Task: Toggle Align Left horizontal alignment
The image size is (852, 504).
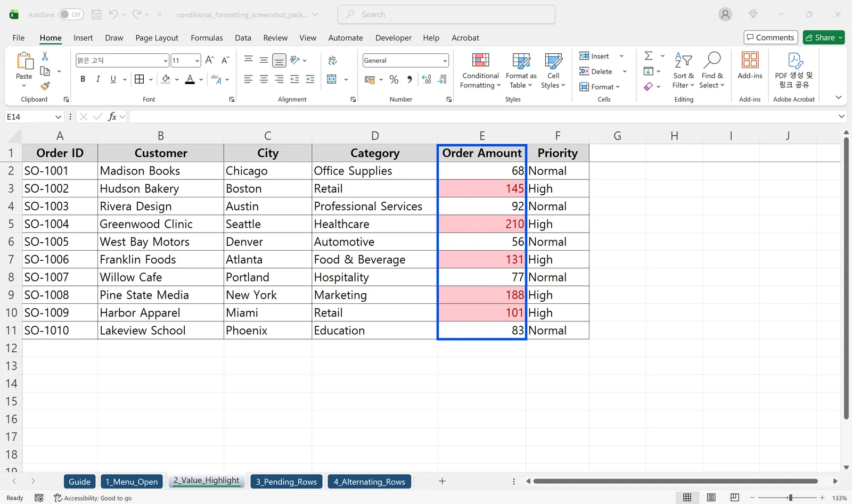Action: click(x=248, y=79)
